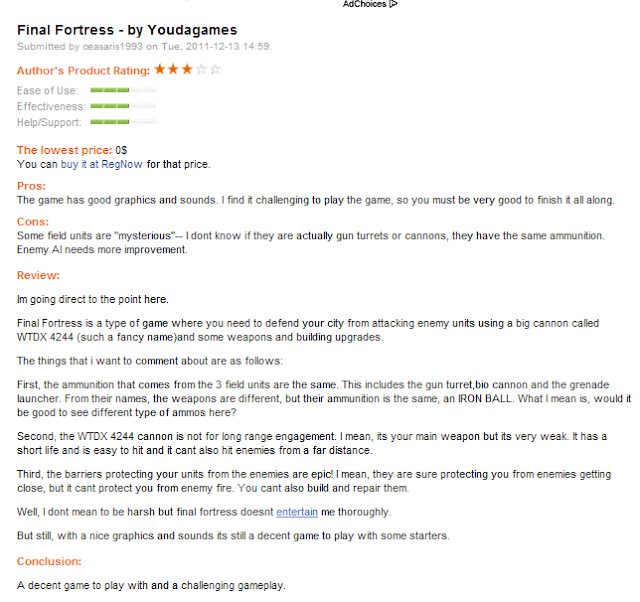This screenshot has height=602, width=640.
Task: Click the 'Cons:' section heading
Action: tap(33, 222)
